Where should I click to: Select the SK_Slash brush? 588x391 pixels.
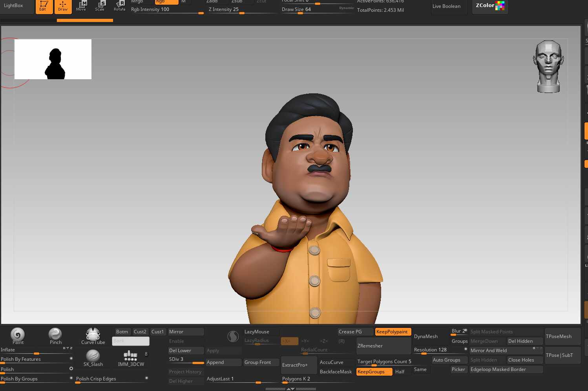(93, 358)
